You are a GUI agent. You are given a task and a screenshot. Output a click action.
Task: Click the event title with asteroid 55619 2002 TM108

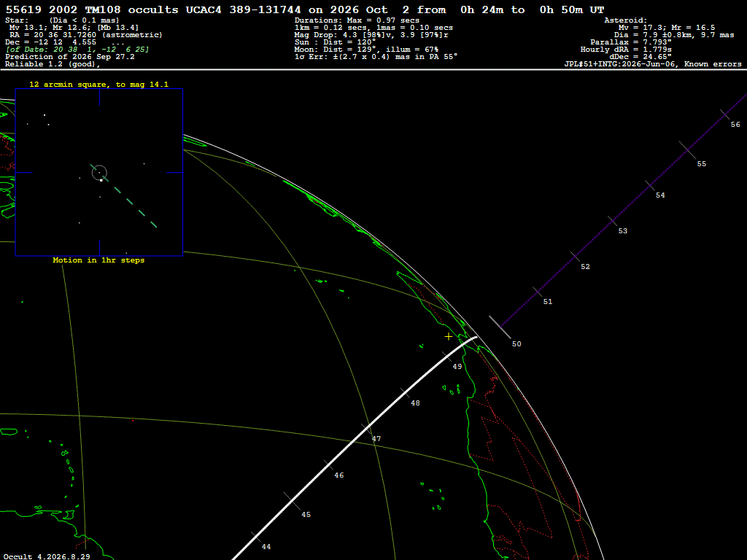point(305,9)
